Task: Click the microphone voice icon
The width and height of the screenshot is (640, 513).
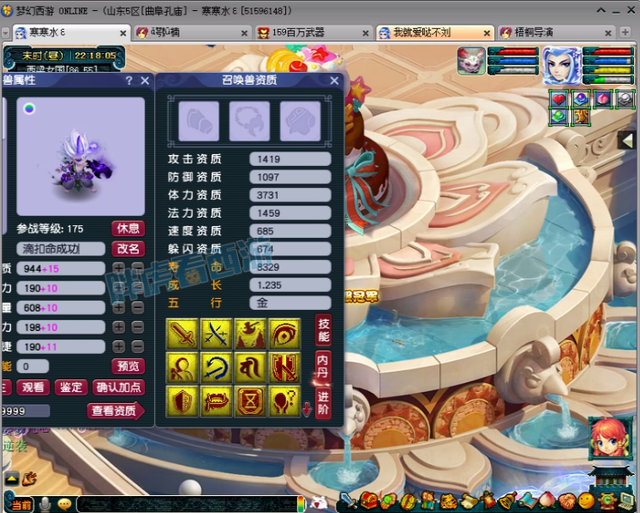Action: pyautogui.click(x=45, y=504)
